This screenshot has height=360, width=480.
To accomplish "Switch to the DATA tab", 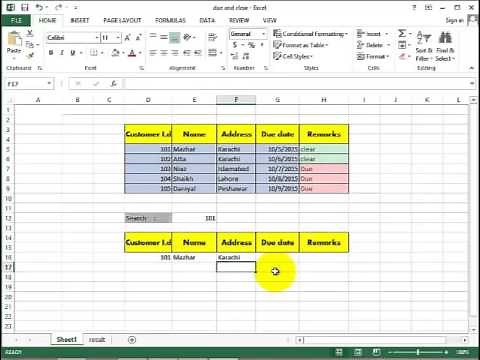I will pyautogui.click(x=207, y=20).
